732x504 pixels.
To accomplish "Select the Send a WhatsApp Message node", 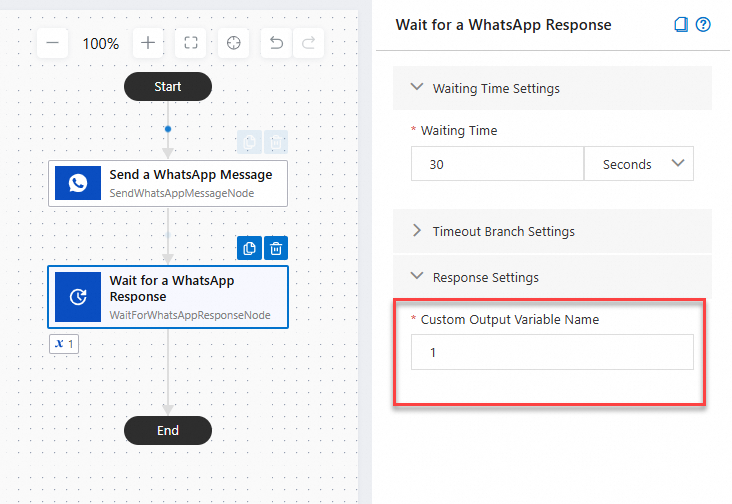I will [x=168, y=183].
